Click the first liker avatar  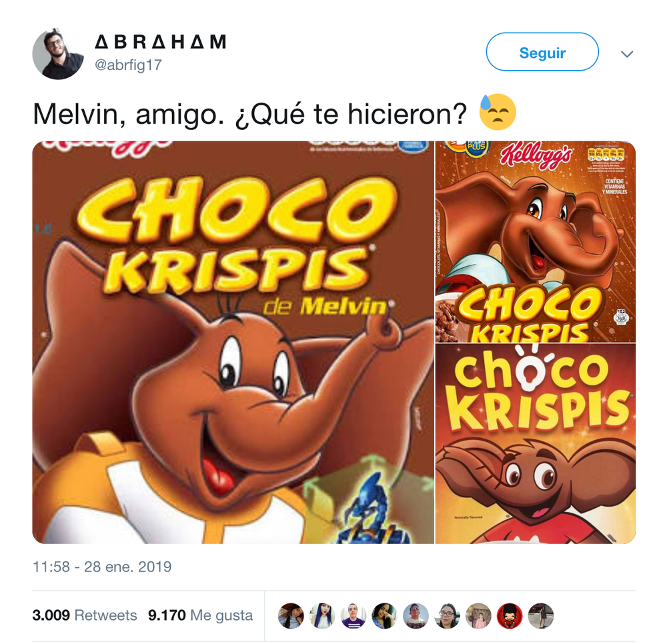(291, 615)
